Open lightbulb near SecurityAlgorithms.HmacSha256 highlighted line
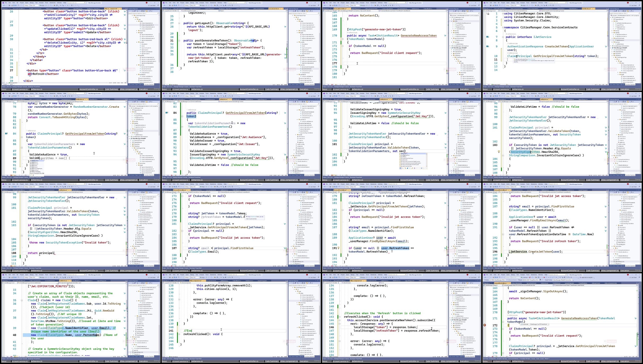 tap(499, 152)
